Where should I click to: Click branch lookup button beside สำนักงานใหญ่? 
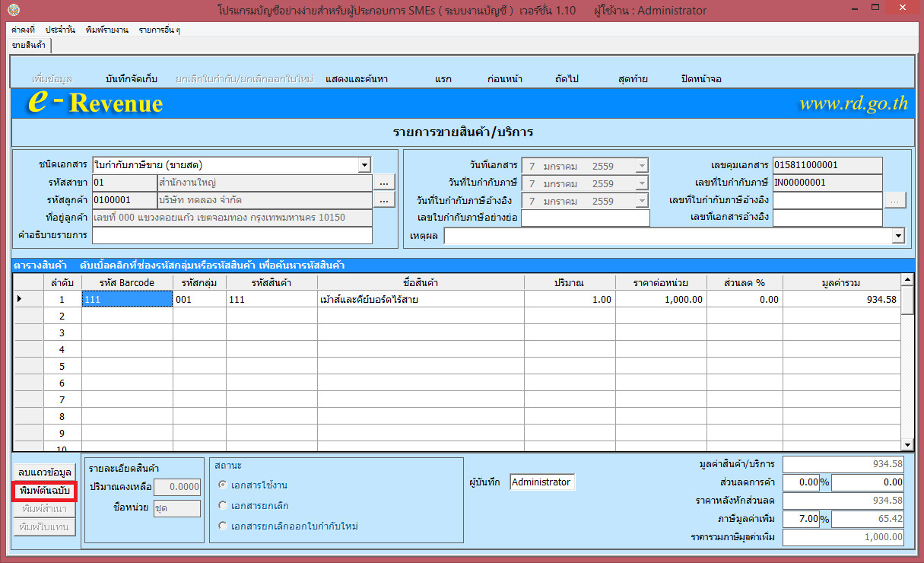click(x=384, y=183)
